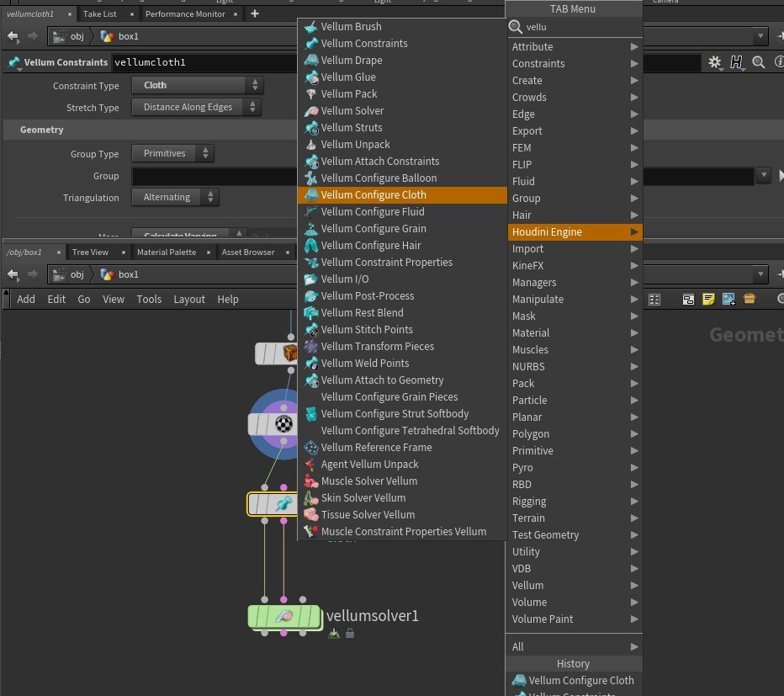Open network Add menu
Screen dimensions: 784x696
pyautogui.click(x=26, y=300)
